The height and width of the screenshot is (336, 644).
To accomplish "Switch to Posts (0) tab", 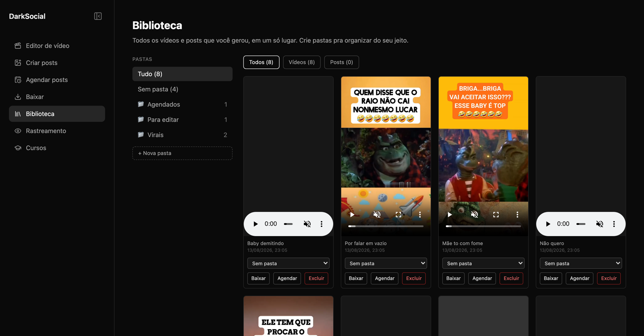I will click(341, 62).
